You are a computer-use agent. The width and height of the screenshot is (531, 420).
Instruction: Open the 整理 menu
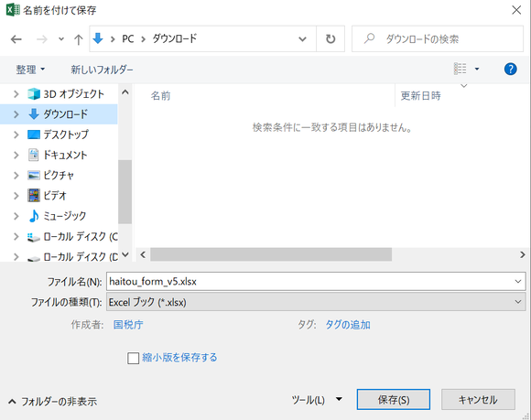click(x=30, y=70)
